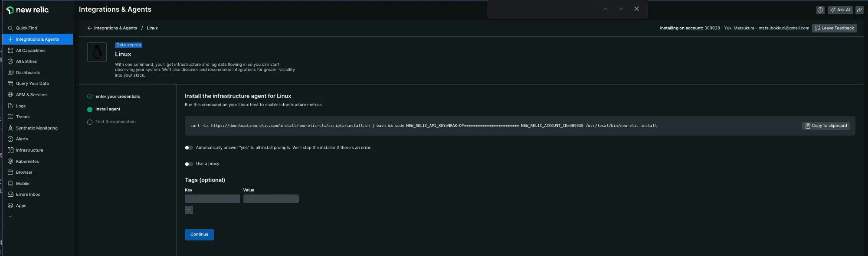The height and width of the screenshot is (256, 868).
Task: Click Copy to clipboard button
Action: click(x=825, y=126)
